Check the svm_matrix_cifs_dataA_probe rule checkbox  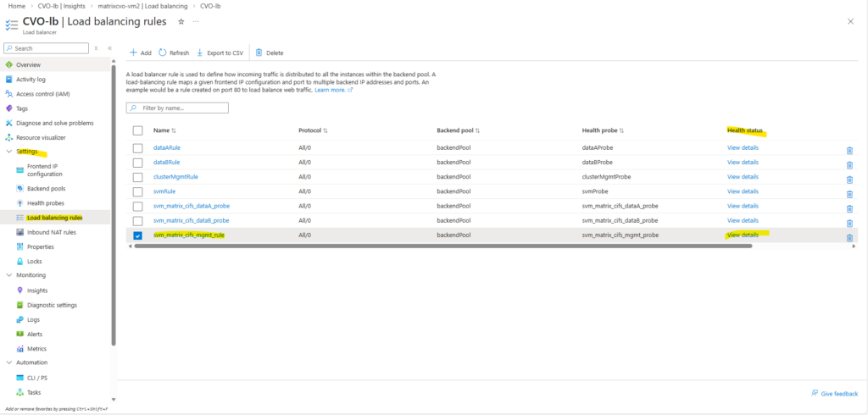pos(138,206)
